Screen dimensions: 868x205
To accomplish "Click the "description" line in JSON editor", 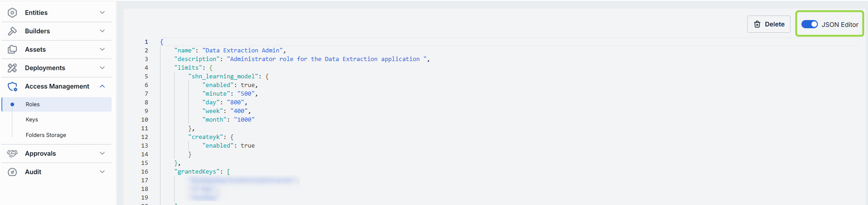I will [x=301, y=59].
